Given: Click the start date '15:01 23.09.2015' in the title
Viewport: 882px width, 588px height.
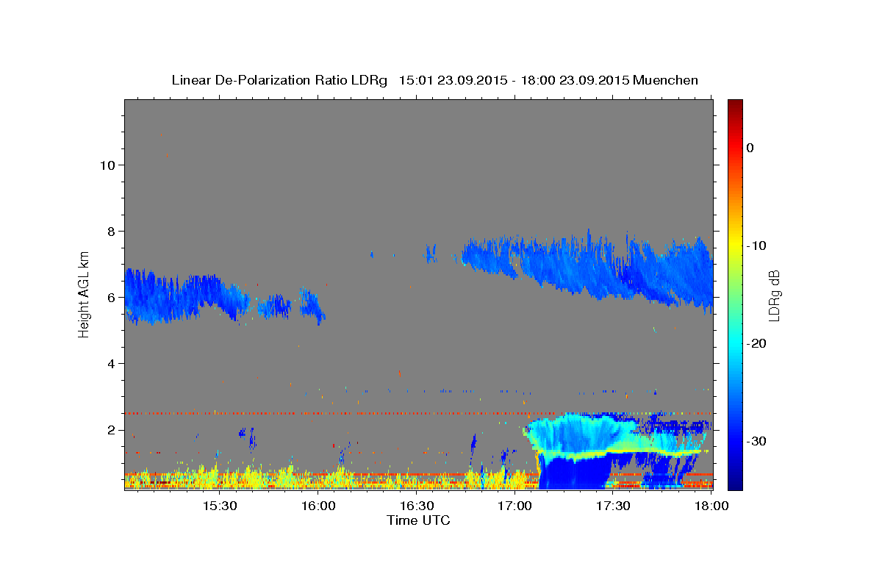Looking at the screenshot, I should point(453,80).
